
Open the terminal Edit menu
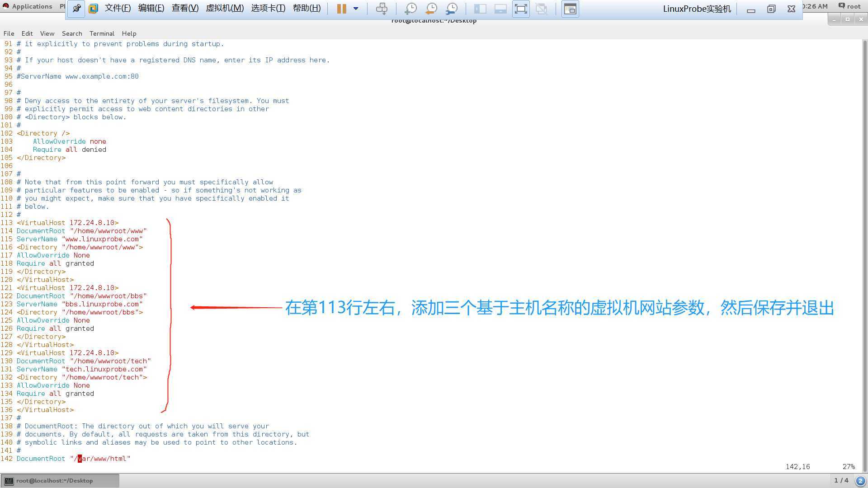(27, 33)
